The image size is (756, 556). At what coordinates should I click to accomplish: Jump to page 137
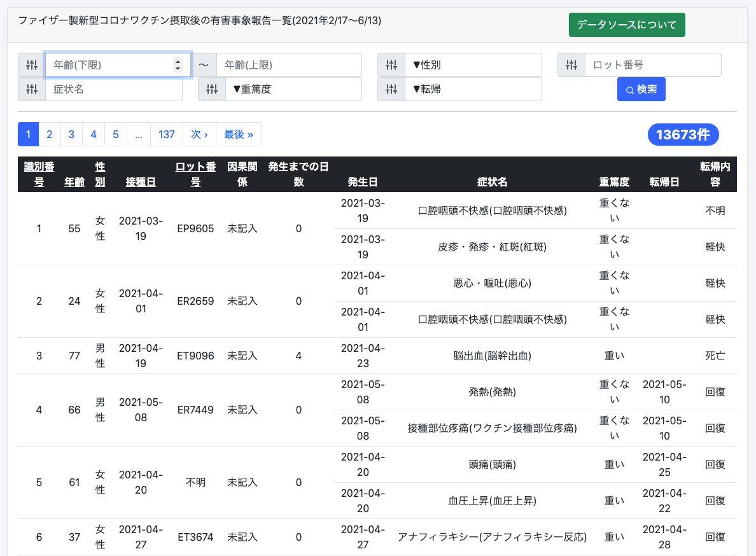click(x=167, y=134)
